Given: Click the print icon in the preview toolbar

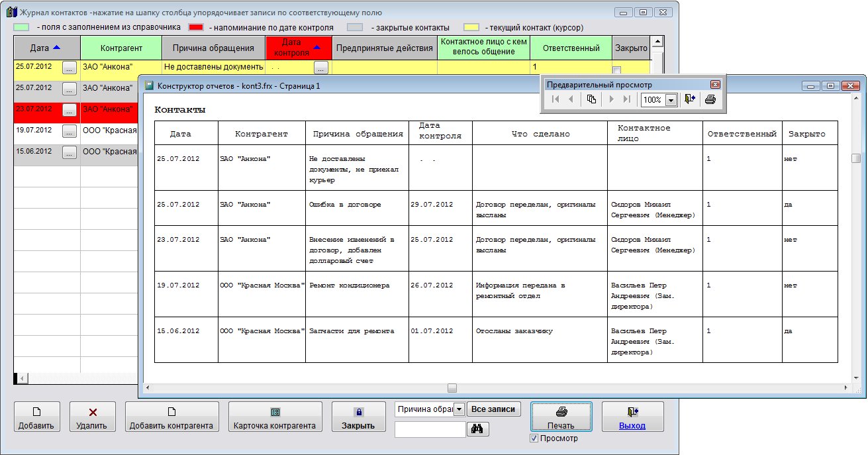Looking at the screenshot, I should 710,99.
